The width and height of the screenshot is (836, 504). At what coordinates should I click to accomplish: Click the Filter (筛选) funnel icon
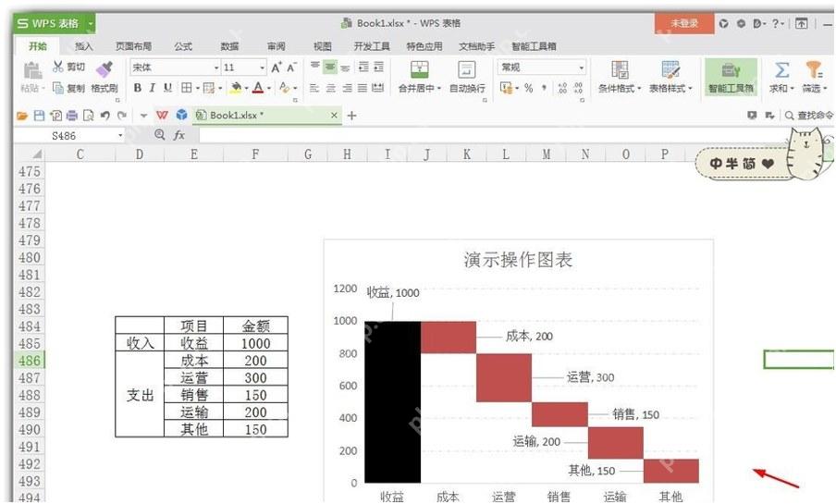814,70
